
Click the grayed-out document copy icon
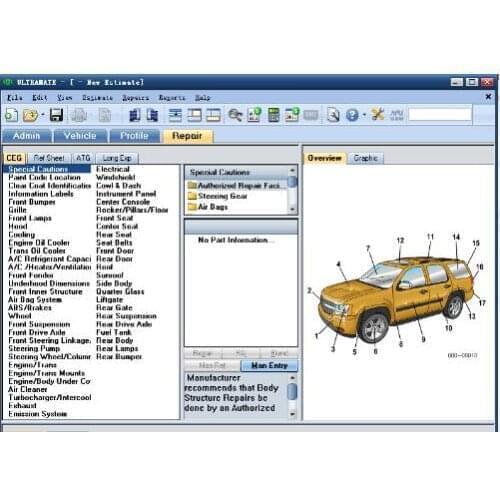[105, 115]
